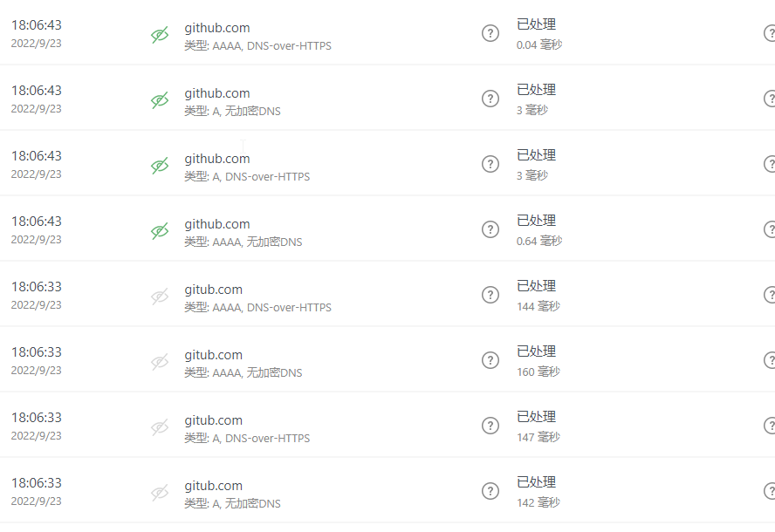
Task: Expand details of the gitub.com 144 毫秒 entry
Action: point(213,290)
